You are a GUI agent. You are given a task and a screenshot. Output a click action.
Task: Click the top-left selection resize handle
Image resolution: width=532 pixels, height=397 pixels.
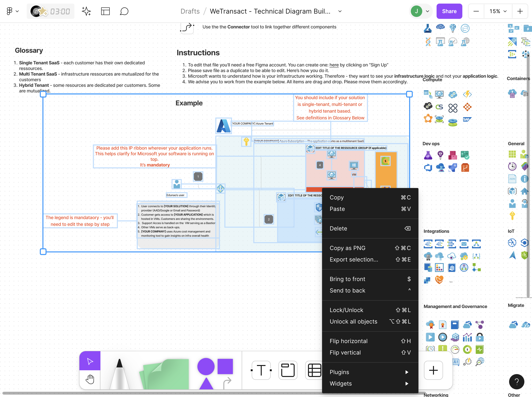point(43,94)
